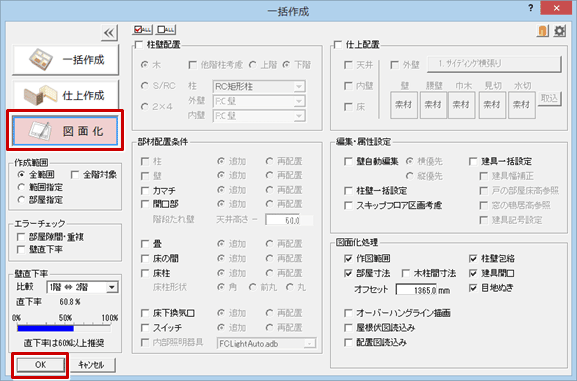This screenshot has height=381, width=577.
Task: Click the キャンセル button
Action: (91, 365)
